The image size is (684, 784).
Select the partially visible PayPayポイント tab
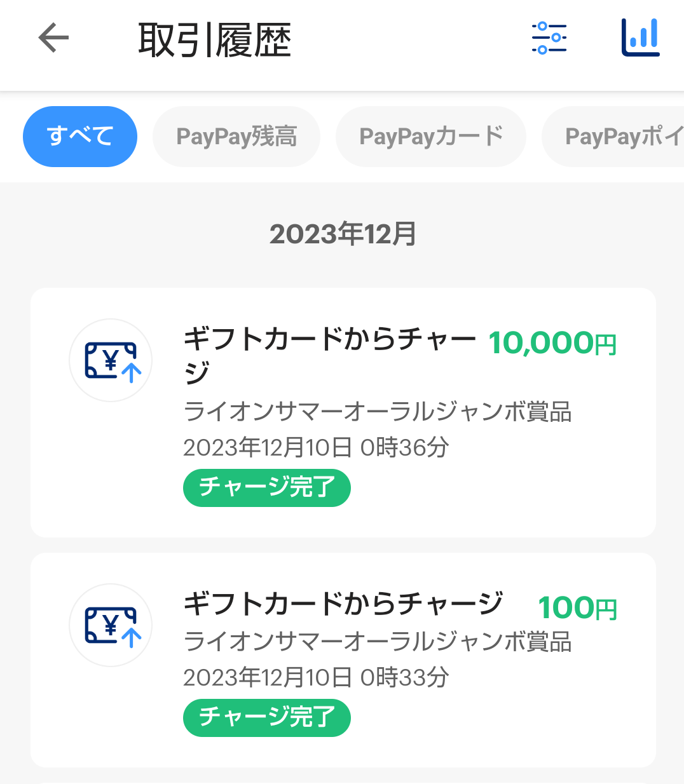[620, 137]
